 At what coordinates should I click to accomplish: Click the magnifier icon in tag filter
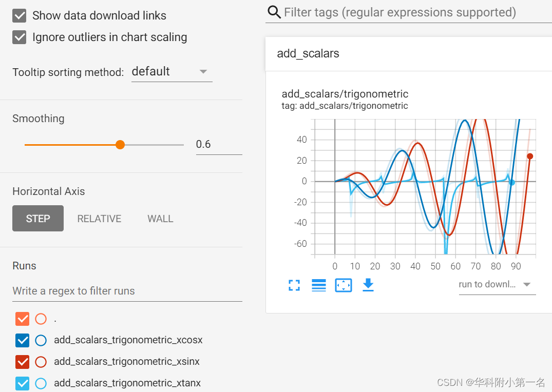[274, 12]
